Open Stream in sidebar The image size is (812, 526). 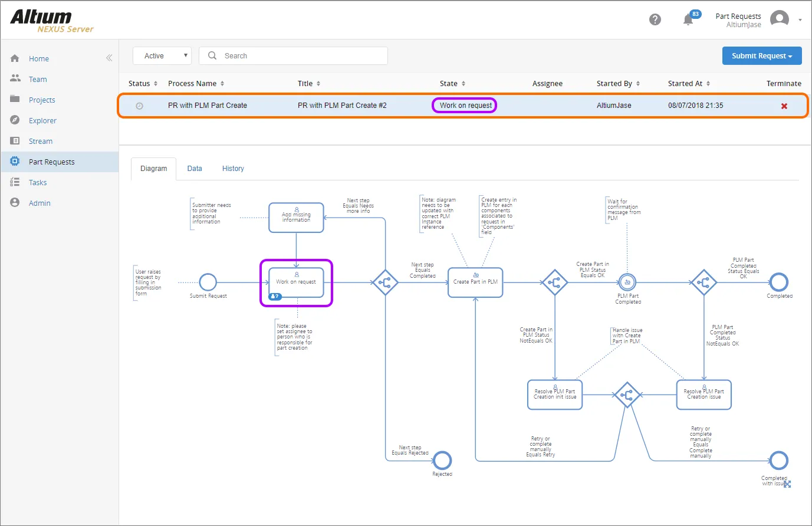pos(41,142)
